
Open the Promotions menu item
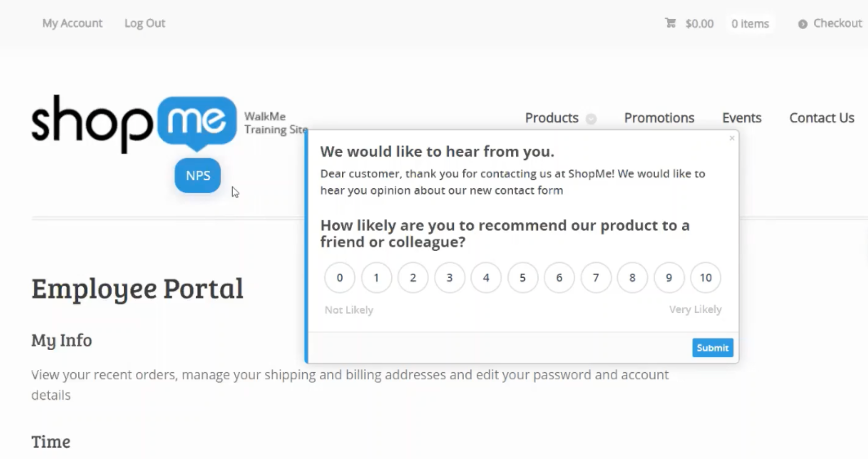click(x=659, y=118)
